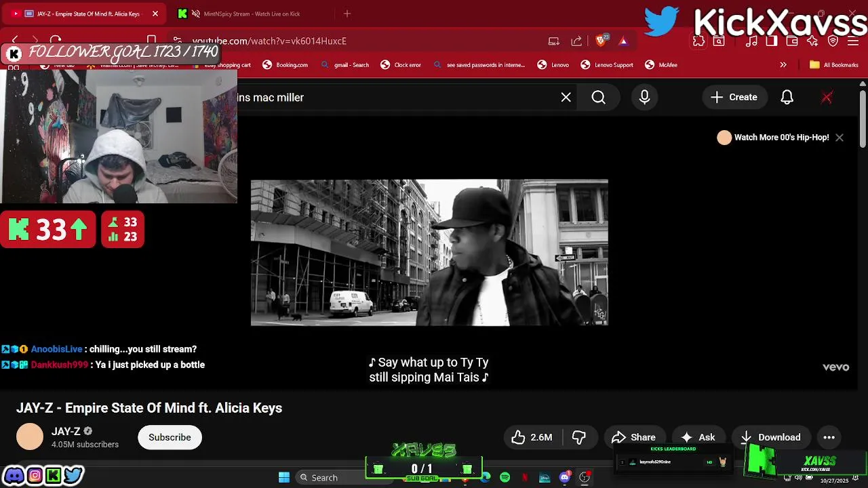The height and width of the screenshot is (488, 868).
Task: Open site settings icon beside the URL
Action: point(177,41)
